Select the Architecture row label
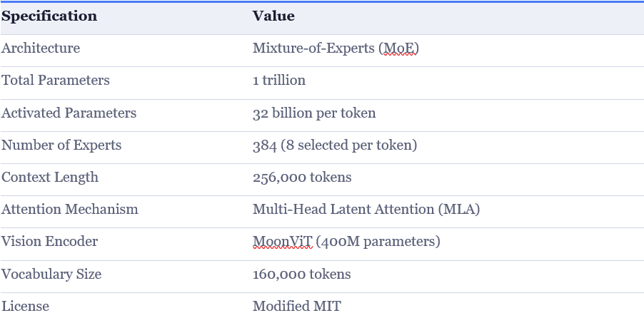Image resolution: width=644 pixels, height=323 pixels. (41, 48)
